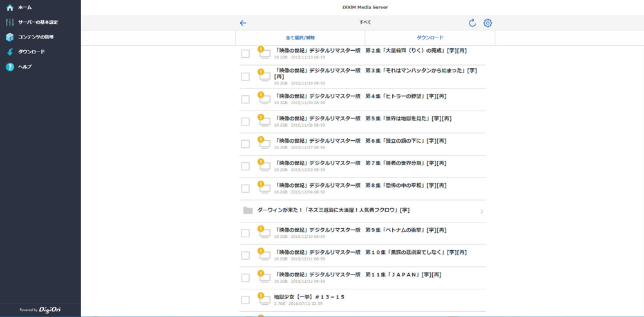Viewport: 644px width, 317px height.
Task: Click the content management cube icon
Action: tap(10, 37)
